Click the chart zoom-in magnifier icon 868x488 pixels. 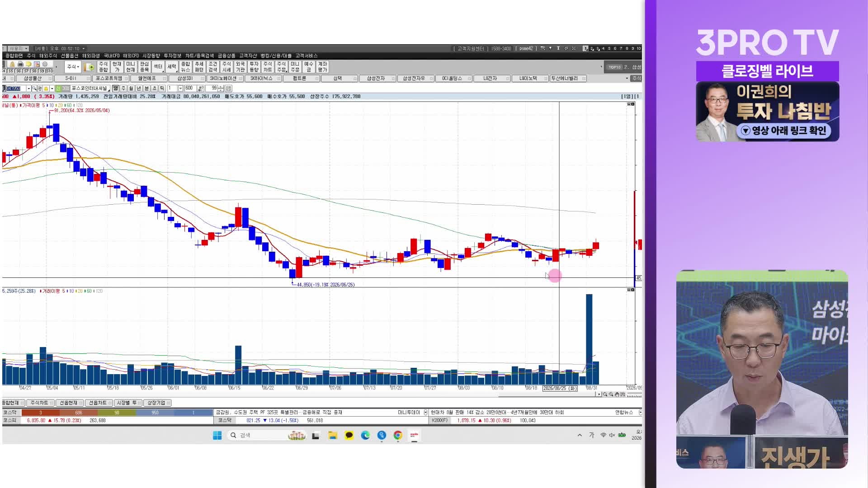point(611,394)
